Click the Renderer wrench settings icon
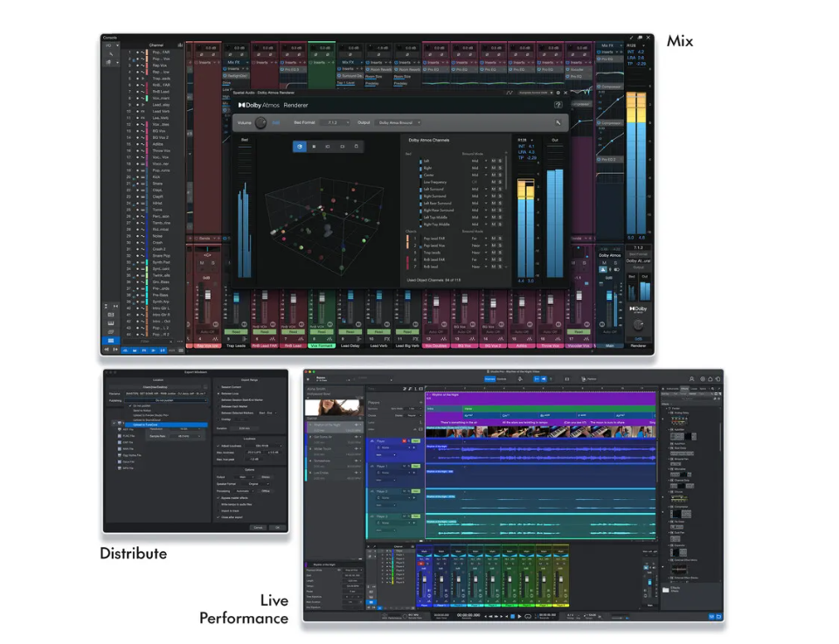The height and width of the screenshot is (644, 839). pos(558,123)
